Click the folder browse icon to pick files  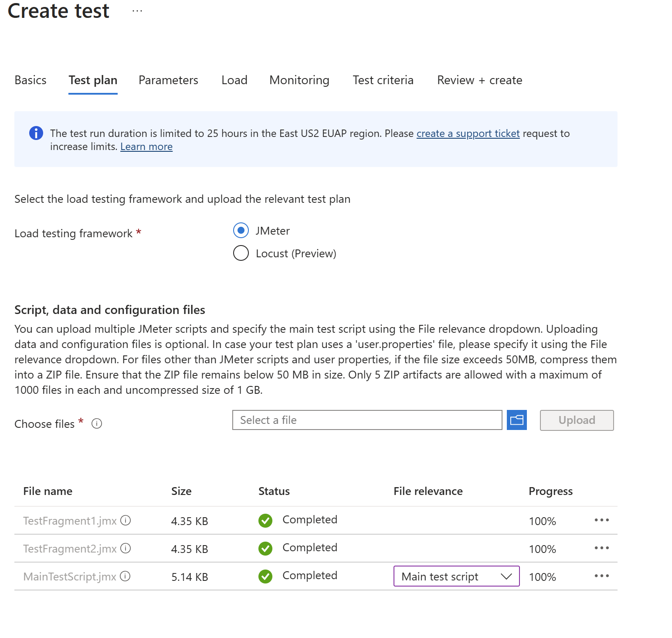(516, 420)
